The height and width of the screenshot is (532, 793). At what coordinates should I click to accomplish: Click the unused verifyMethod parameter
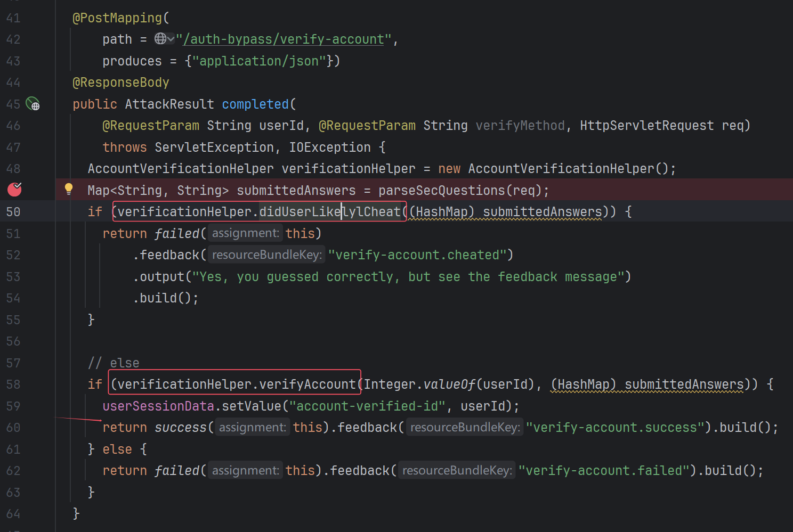(520, 126)
